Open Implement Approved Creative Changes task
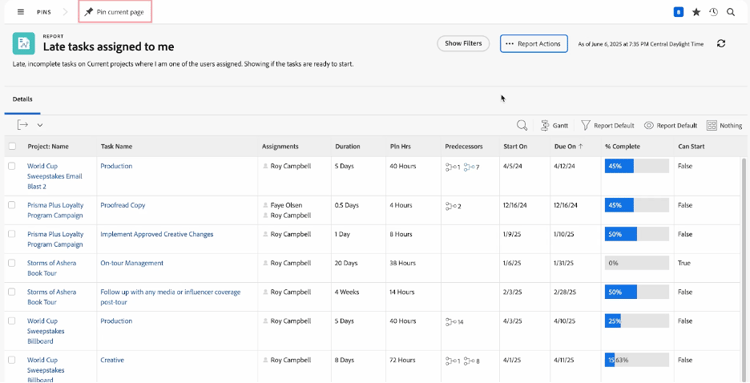750x383 pixels. coord(157,234)
